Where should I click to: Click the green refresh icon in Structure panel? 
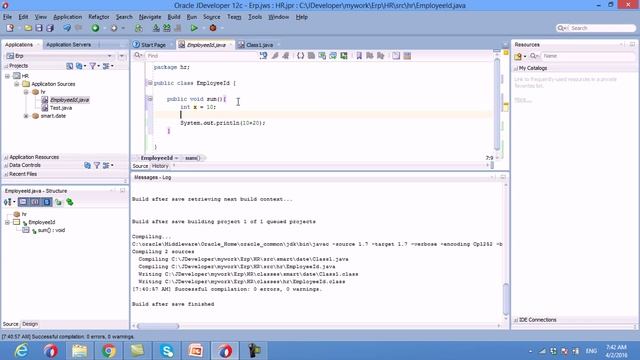[x=70, y=202]
